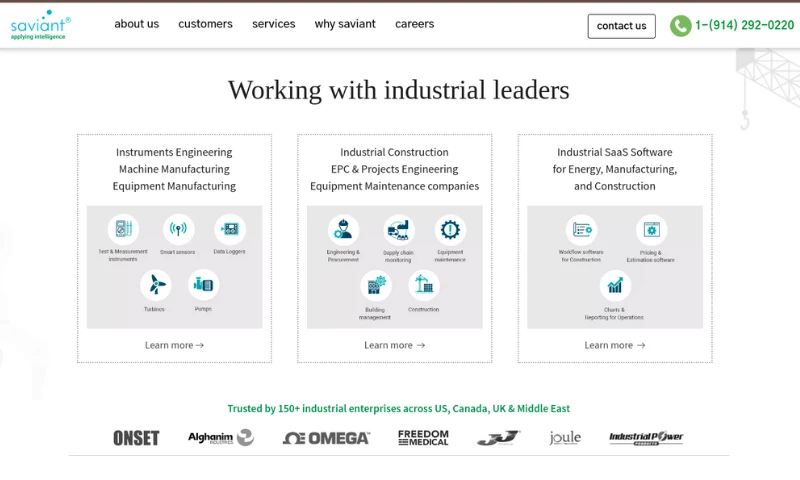800x480 pixels.
Task: Click the Omega company logo
Action: 326,438
